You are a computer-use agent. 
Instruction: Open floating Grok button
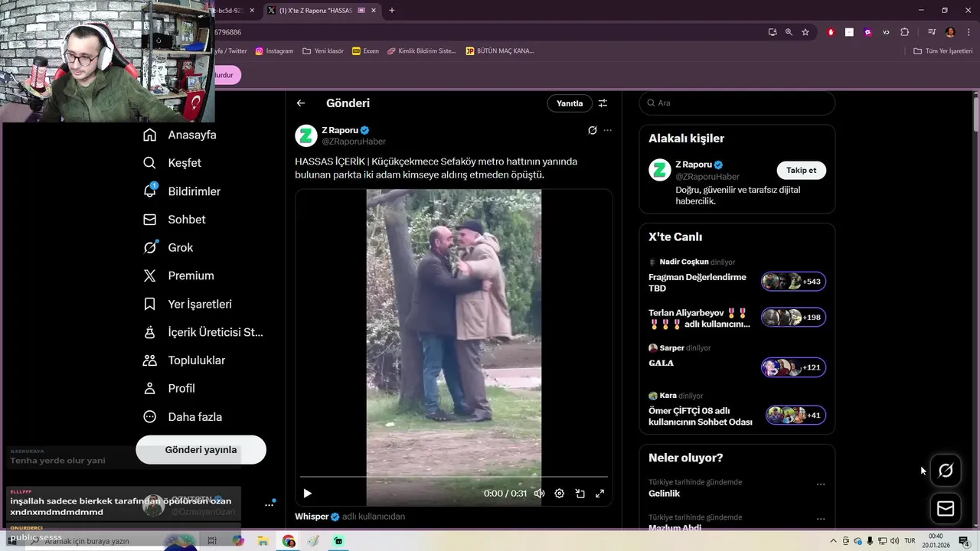pos(946,471)
